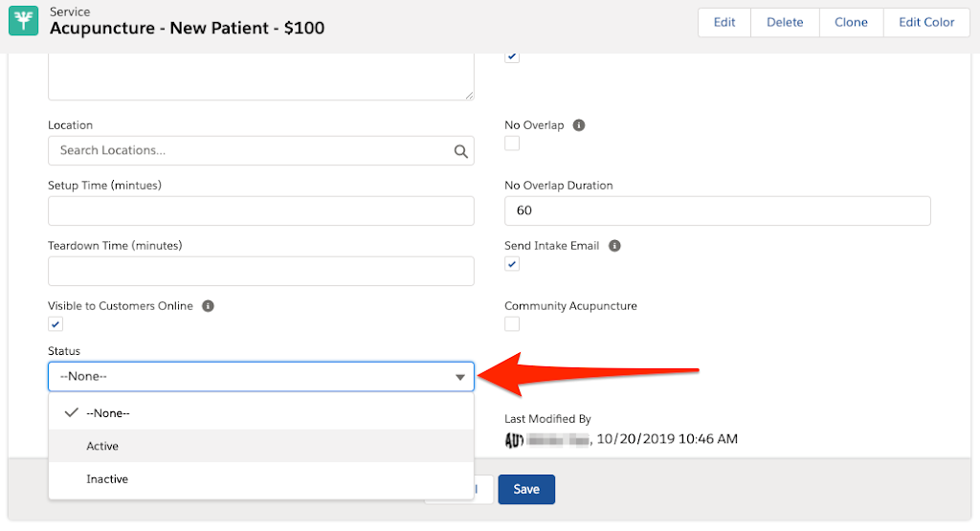Open the Edit Color option

click(925, 22)
